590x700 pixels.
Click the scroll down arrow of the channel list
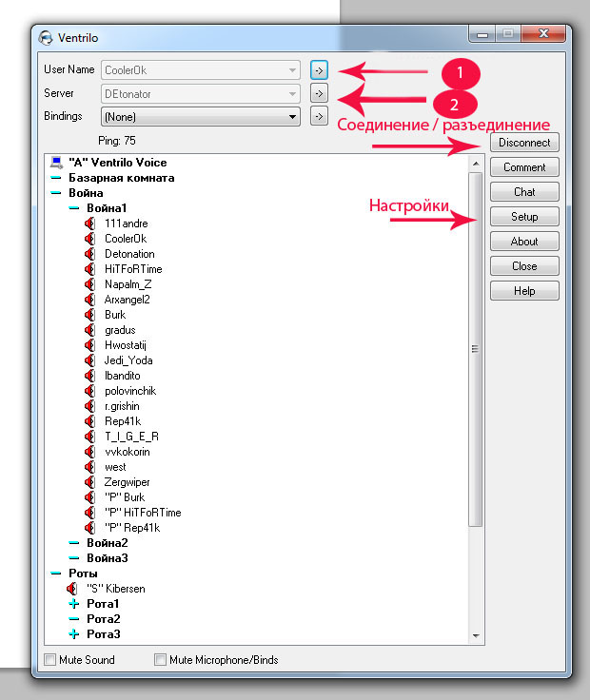tap(476, 635)
